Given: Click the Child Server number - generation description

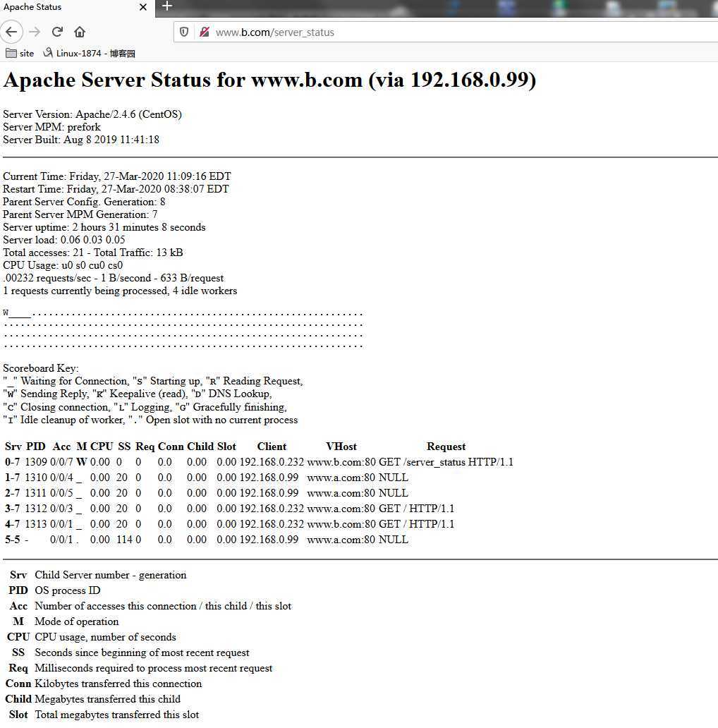Looking at the screenshot, I should click(x=111, y=575).
